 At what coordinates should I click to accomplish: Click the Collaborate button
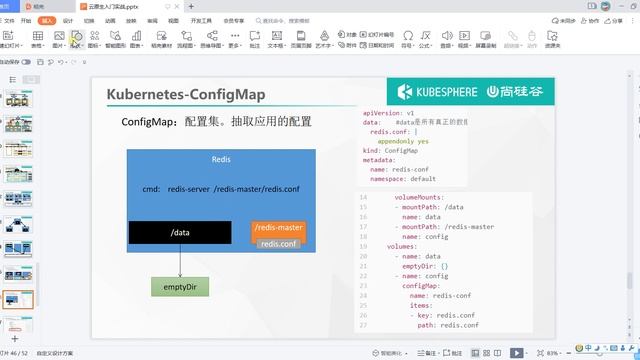coord(589,20)
